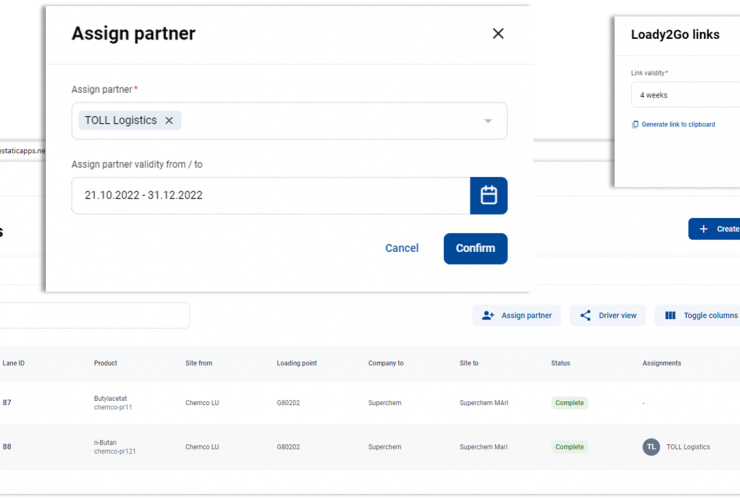Click Chemco LU in row 87
Screen dimensions: 740x500
coord(202,403)
